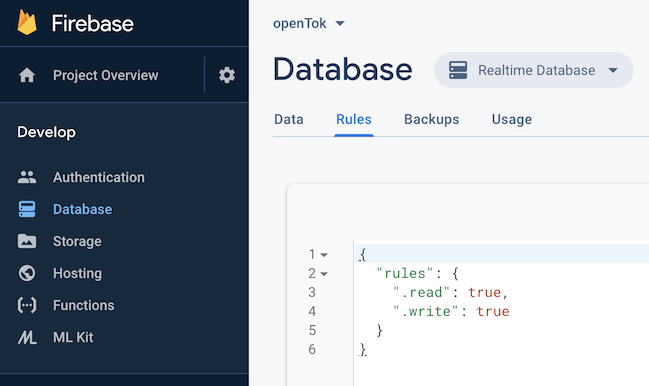Screen dimensions: 649x386
Task: Open Database in sidebar
Action: click(82, 209)
